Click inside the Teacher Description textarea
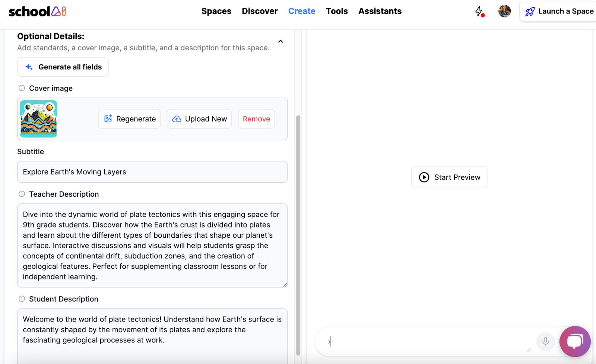 click(x=152, y=246)
